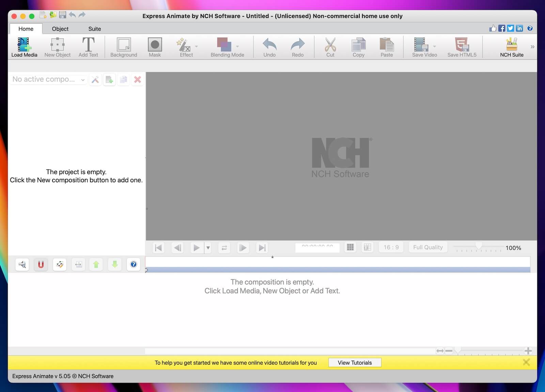
Task: Expand the Save Video dropdown arrow
Action: coord(434,46)
